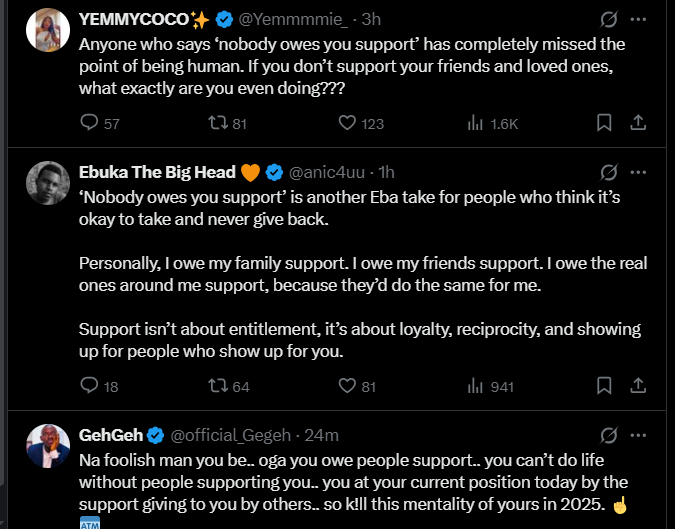Click Grok icon on GehGeh's tweet
Screen dimensions: 675x529
click(x=607, y=434)
